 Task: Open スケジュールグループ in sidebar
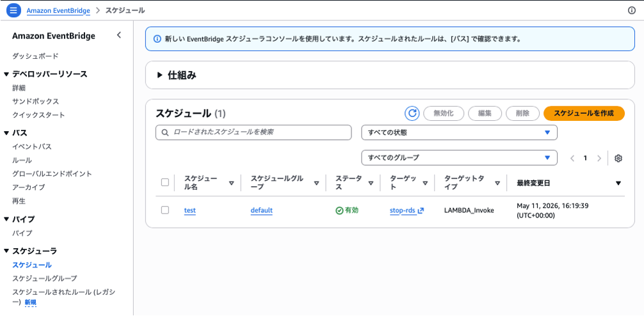pyautogui.click(x=45, y=278)
